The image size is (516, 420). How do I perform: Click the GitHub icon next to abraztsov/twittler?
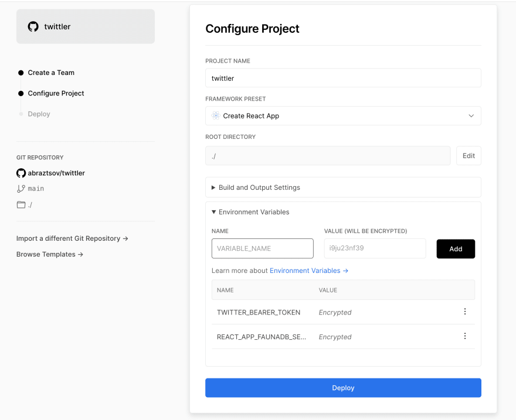[x=21, y=173]
